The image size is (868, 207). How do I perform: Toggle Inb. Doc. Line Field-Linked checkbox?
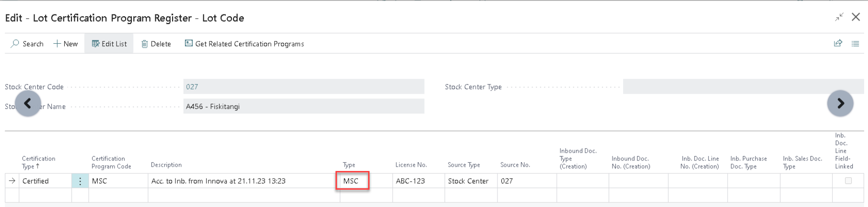[x=848, y=181]
